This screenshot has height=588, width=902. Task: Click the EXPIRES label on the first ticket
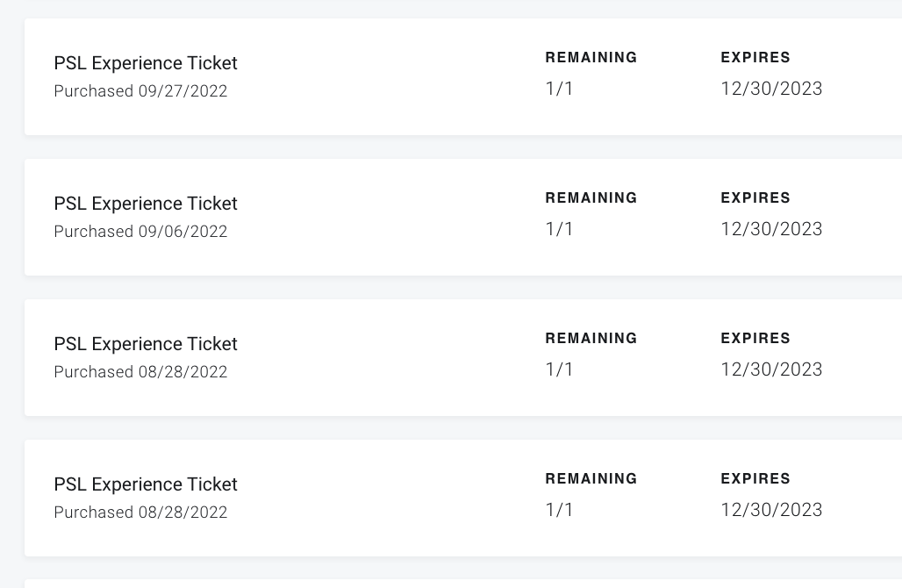[x=755, y=57]
